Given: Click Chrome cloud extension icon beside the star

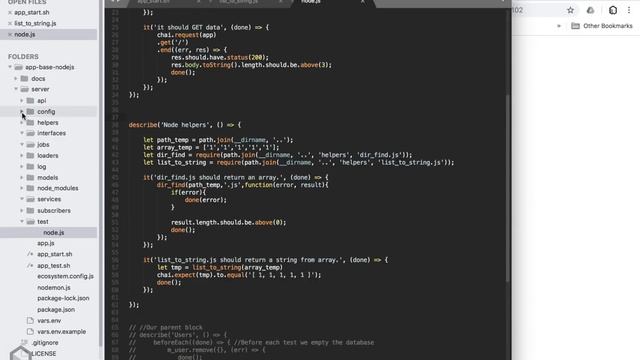Looking at the screenshot, I should pyautogui.click(x=591, y=10).
